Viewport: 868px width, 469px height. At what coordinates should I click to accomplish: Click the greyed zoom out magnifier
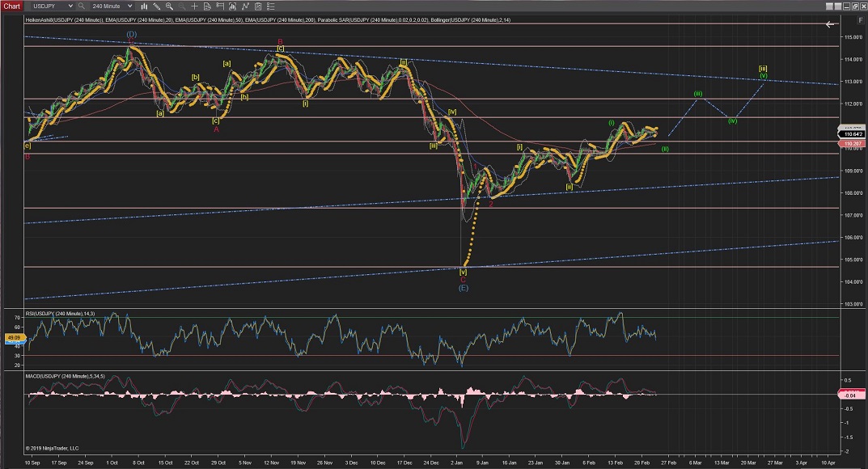(182, 6)
